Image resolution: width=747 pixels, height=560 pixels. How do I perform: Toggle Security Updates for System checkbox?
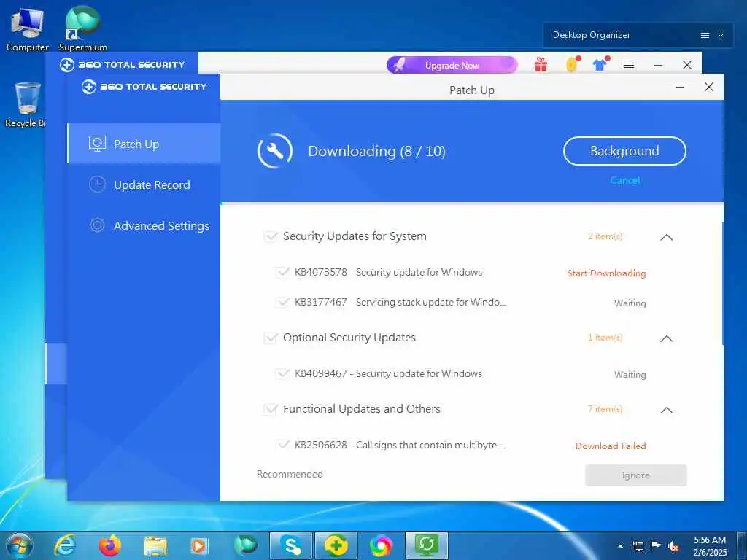pos(271,236)
